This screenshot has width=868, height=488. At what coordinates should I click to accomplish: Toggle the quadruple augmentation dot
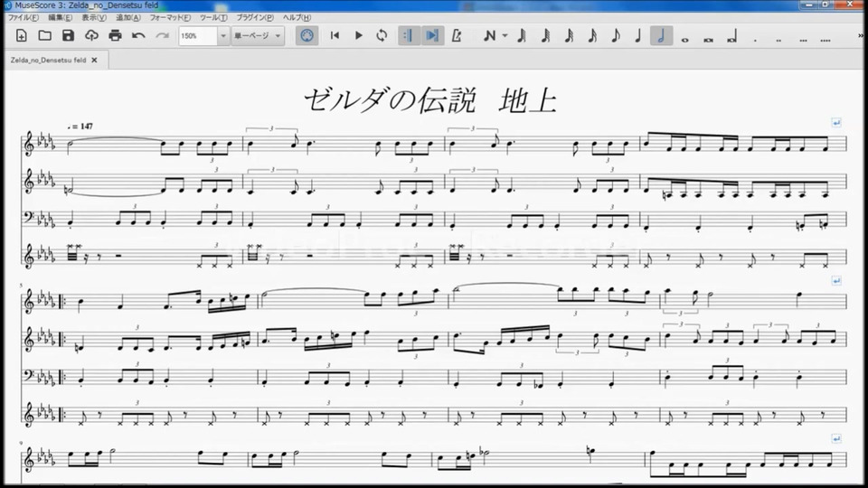tap(826, 40)
